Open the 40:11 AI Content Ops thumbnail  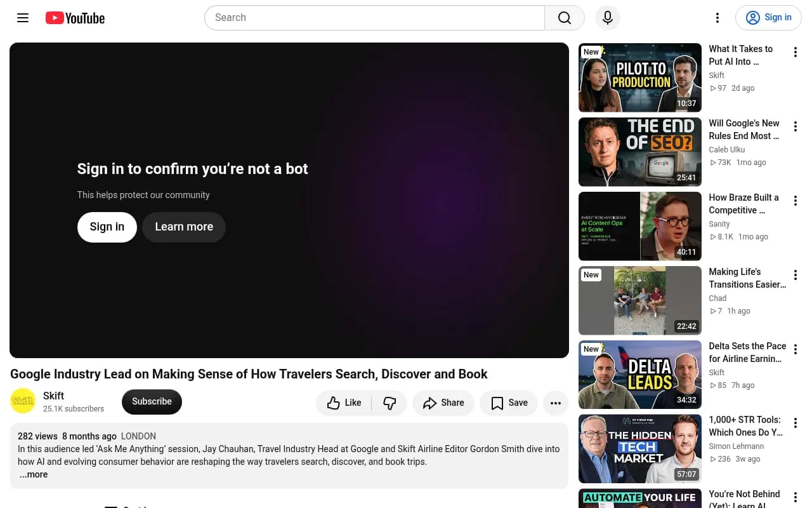(x=640, y=226)
